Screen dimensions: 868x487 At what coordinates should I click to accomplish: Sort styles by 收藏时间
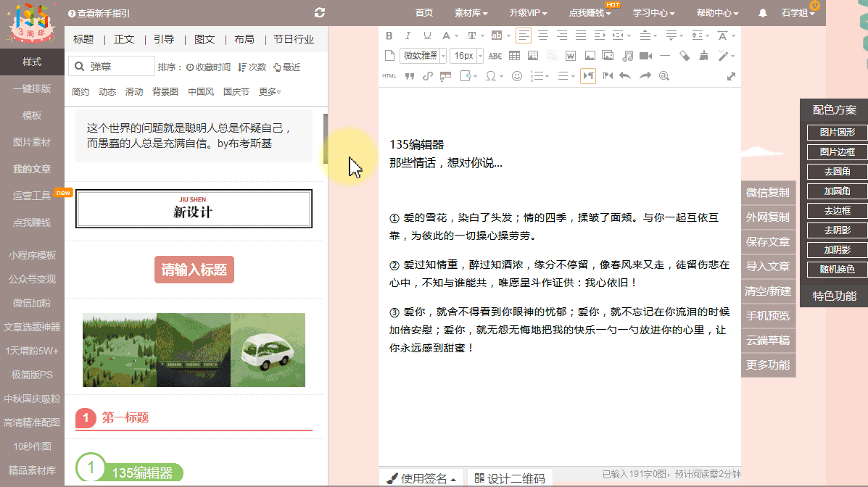point(208,67)
